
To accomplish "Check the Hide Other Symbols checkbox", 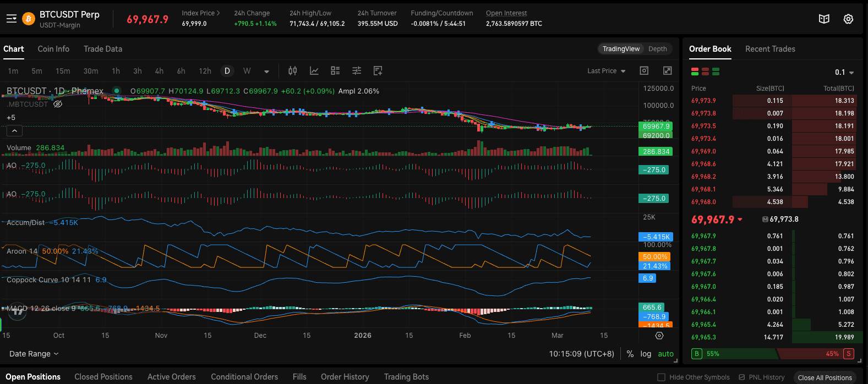I will pos(661,377).
